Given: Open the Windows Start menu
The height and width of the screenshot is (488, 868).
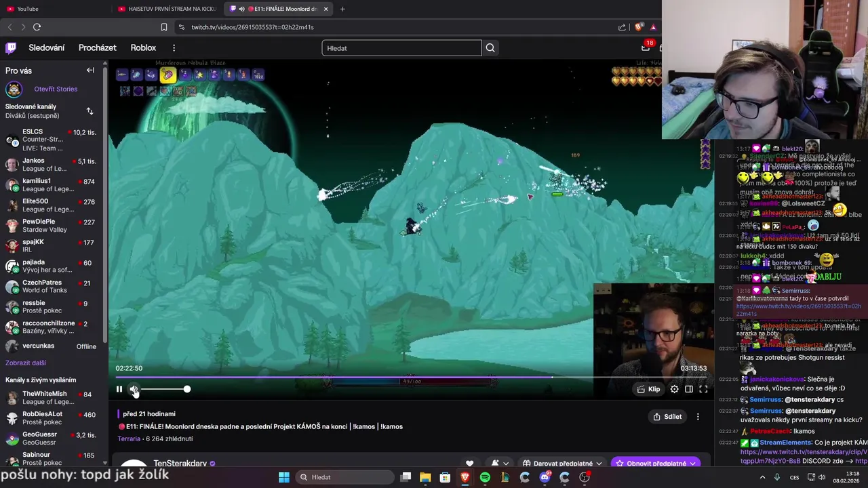Looking at the screenshot, I should 283,477.
